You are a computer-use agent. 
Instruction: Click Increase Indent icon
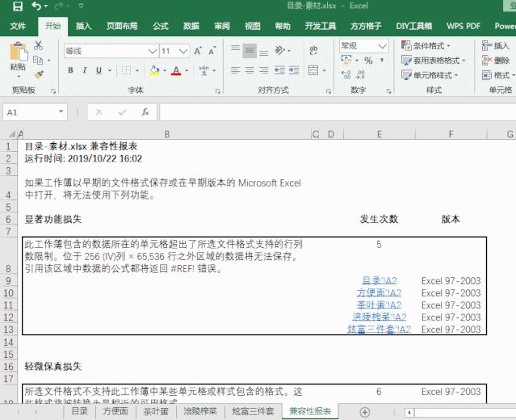[x=294, y=70]
